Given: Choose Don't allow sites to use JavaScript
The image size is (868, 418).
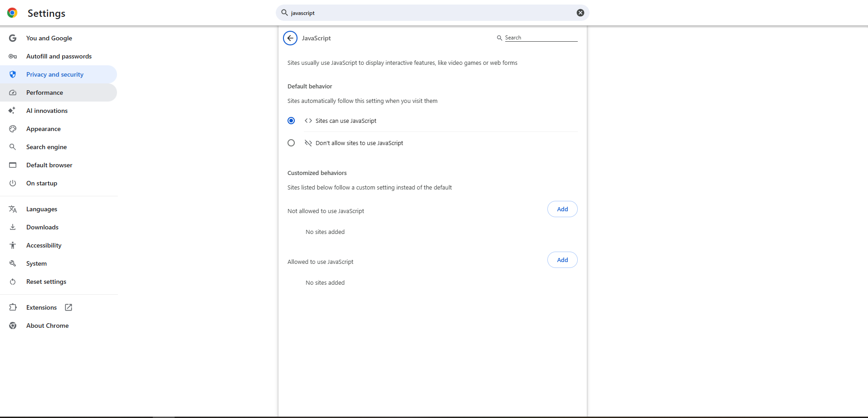Looking at the screenshot, I should tap(291, 143).
